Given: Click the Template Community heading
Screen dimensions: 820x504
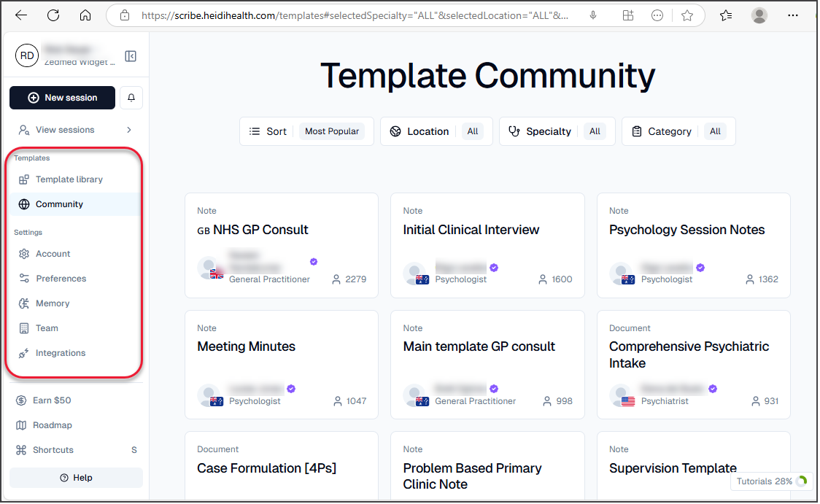Looking at the screenshot, I should 487,76.
